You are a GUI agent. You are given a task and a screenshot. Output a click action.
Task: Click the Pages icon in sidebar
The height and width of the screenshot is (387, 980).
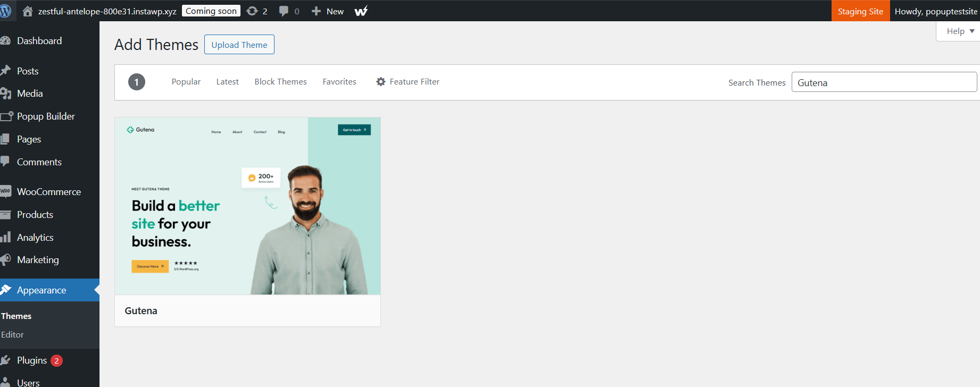5,139
